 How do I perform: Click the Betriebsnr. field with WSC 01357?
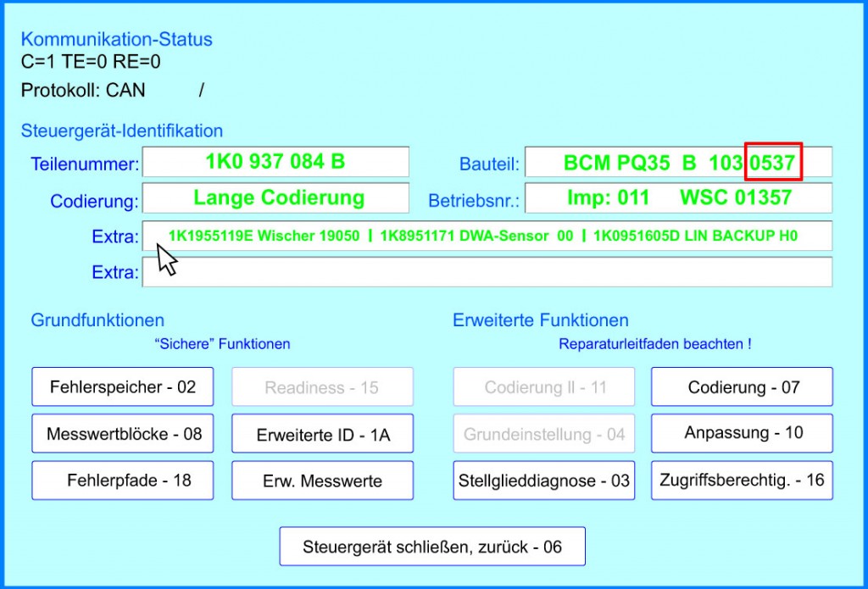click(678, 198)
